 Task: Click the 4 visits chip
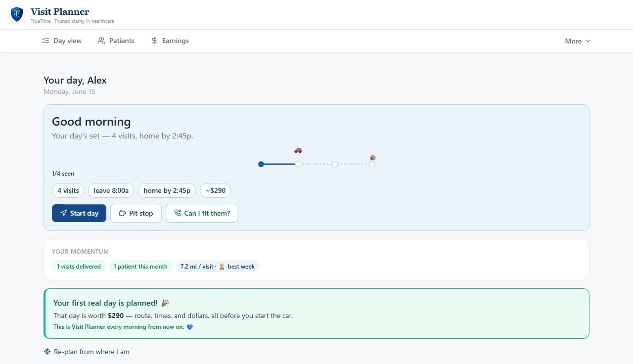[68, 190]
